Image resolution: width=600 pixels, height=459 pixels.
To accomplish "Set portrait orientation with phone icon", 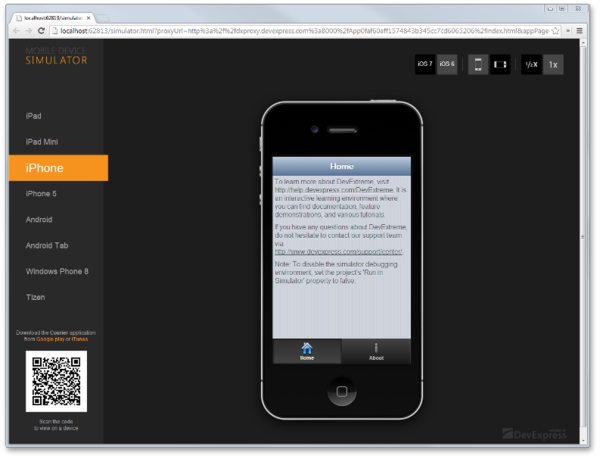I will coord(478,64).
